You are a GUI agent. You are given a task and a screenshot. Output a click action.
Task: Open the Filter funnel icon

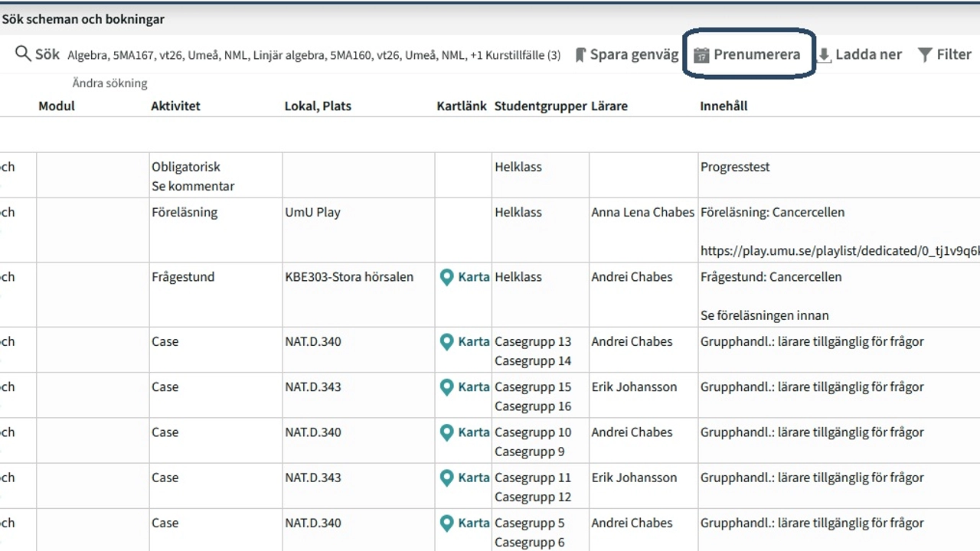[x=925, y=55]
